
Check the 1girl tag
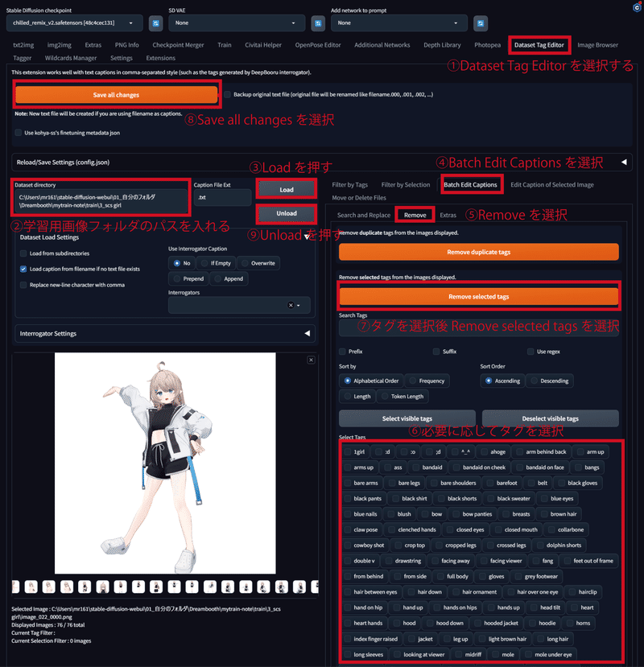[348, 451]
